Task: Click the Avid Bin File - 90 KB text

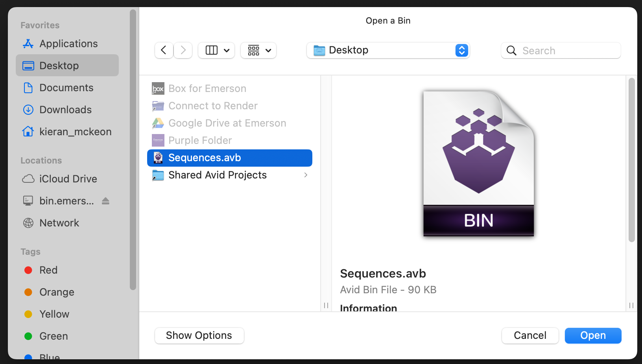Action: [388, 290]
